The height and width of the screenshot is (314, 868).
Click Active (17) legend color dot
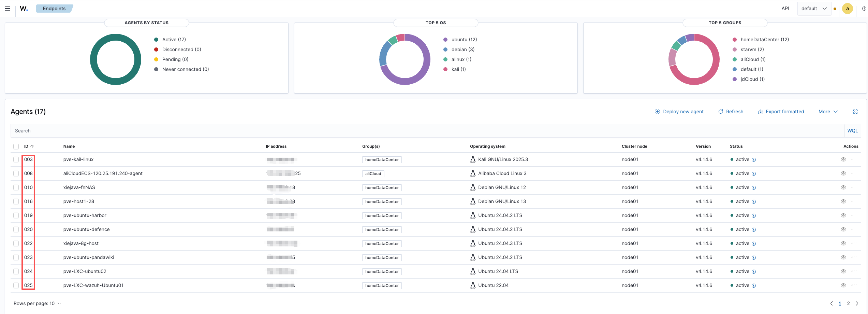point(156,40)
